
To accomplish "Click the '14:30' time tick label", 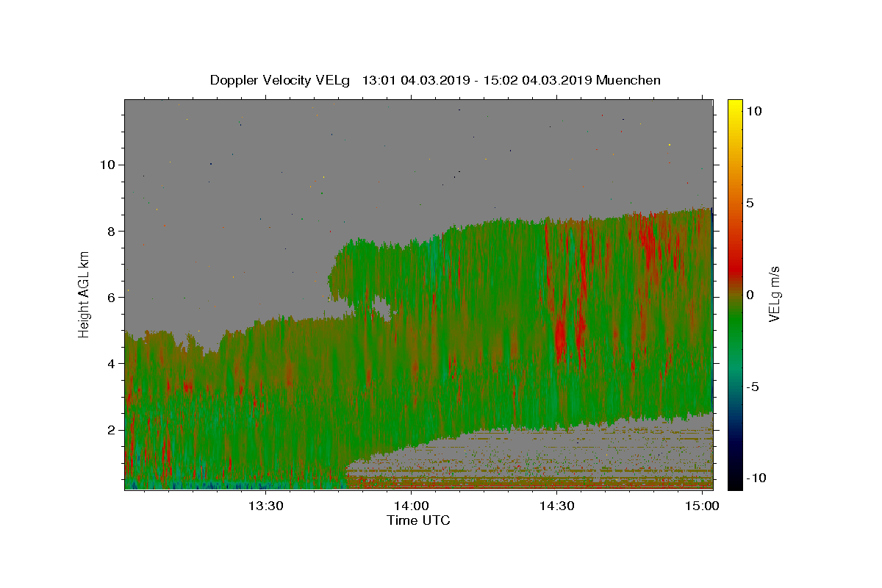I will (557, 506).
